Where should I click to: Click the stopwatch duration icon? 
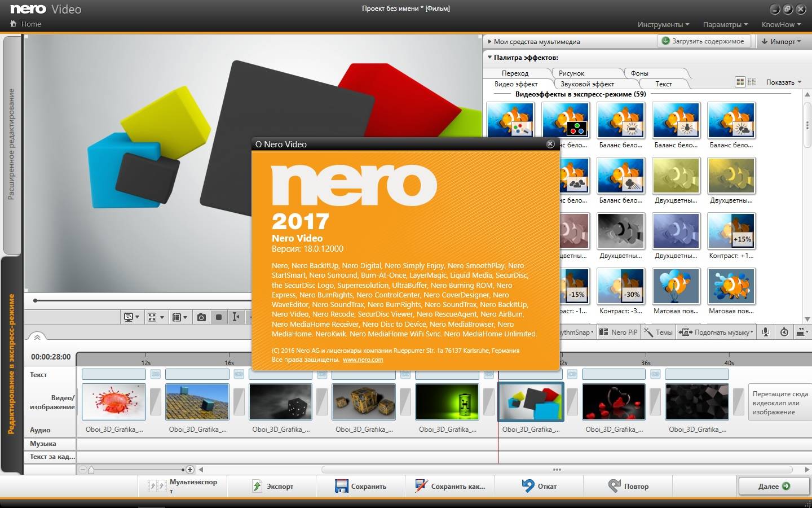[x=784, y=332]
